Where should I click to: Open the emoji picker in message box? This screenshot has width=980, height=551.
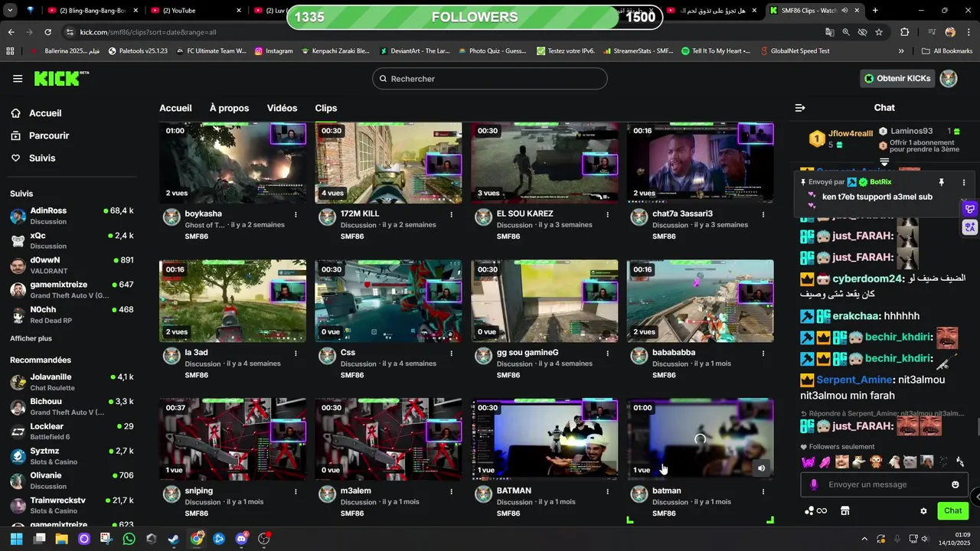pyautogui.click(x=955, y=484)
